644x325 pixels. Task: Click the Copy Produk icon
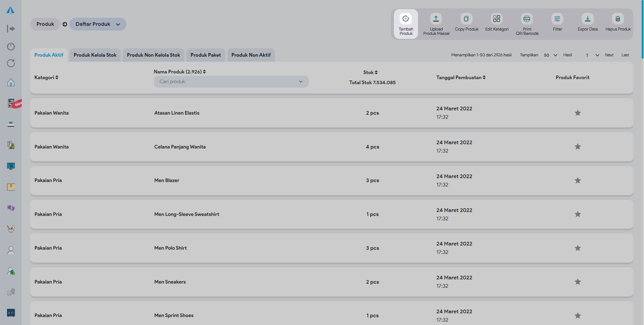(x=466, y=19)
